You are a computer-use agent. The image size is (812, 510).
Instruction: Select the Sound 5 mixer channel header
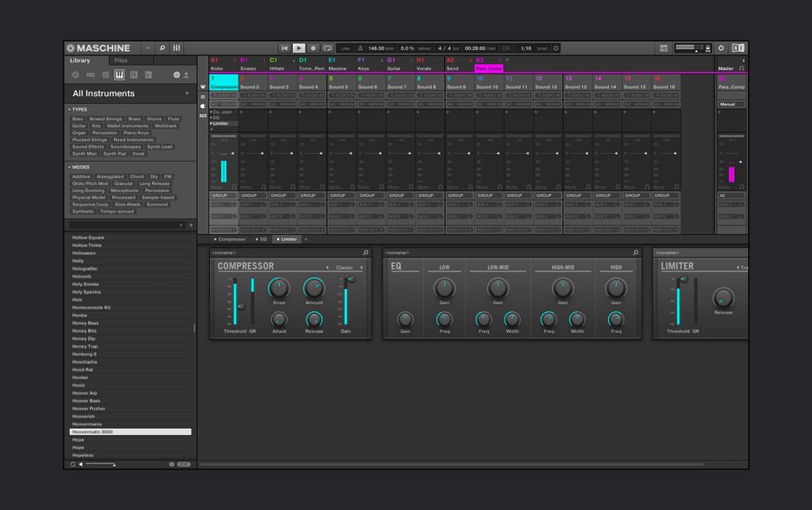341,82
